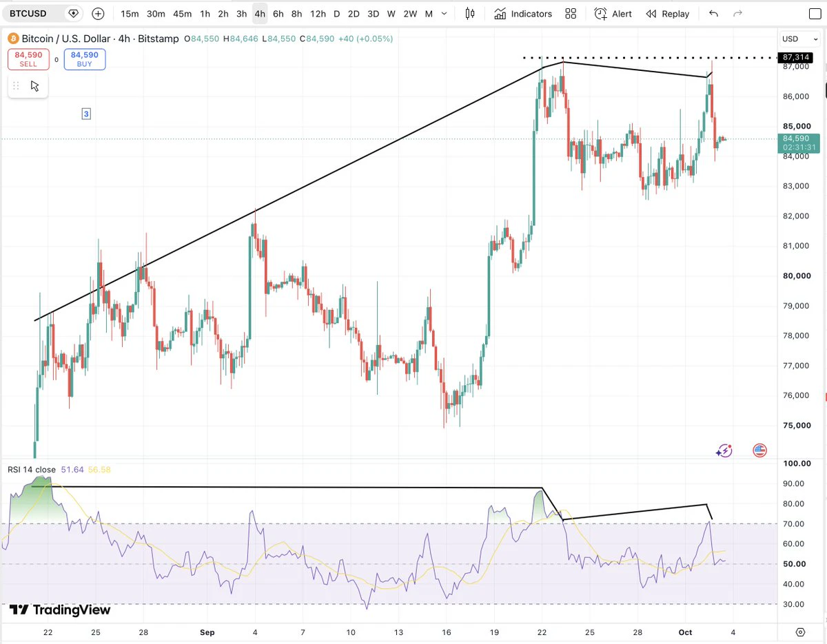The width and height of the screenshot is (827, 644).
Task: Undo the last chart action
Action: [713, 14]
